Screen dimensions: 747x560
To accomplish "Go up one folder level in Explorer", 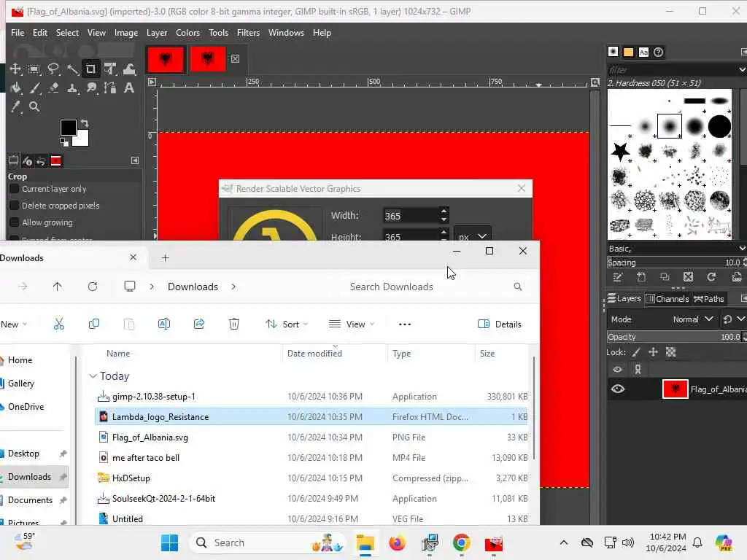I will [57, 287].
